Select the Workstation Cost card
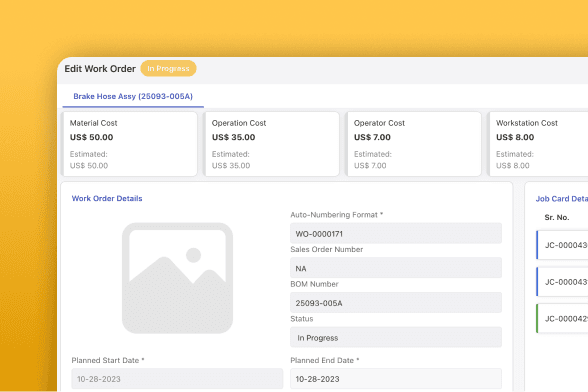Screen dimensions: 588x392 tap(539, 144)
